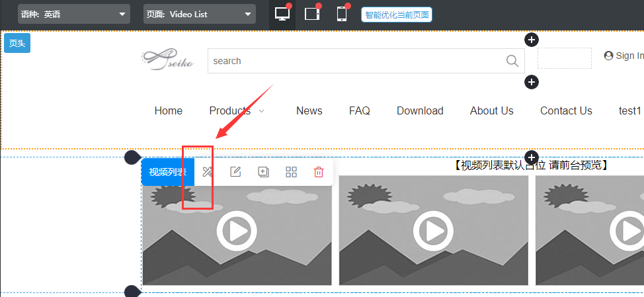
Task: Open the 页面 Video List page dropdown
Action: [x=199, y=14]
